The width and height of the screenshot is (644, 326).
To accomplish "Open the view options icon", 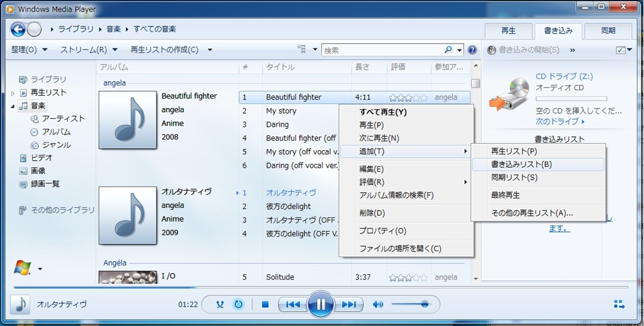I will pyautogui.click(x=302, y=50).
